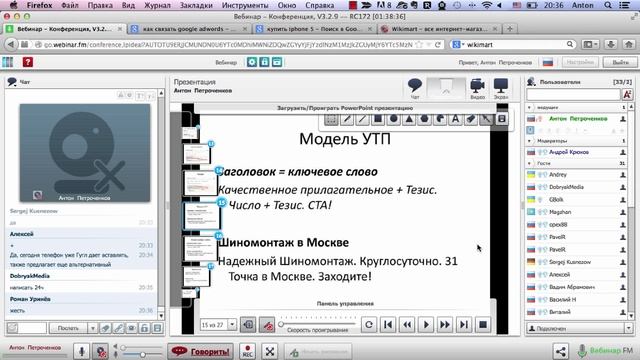Click the font size A icon in users panel
Screen dimensions: 640x360
point(627,94)
